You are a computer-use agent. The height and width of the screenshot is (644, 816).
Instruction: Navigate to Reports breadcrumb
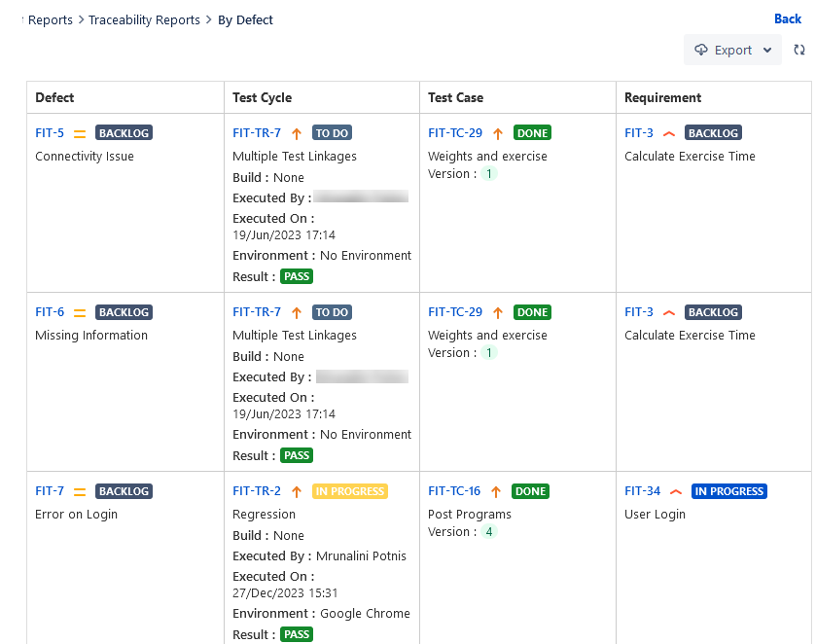point(50,19)
